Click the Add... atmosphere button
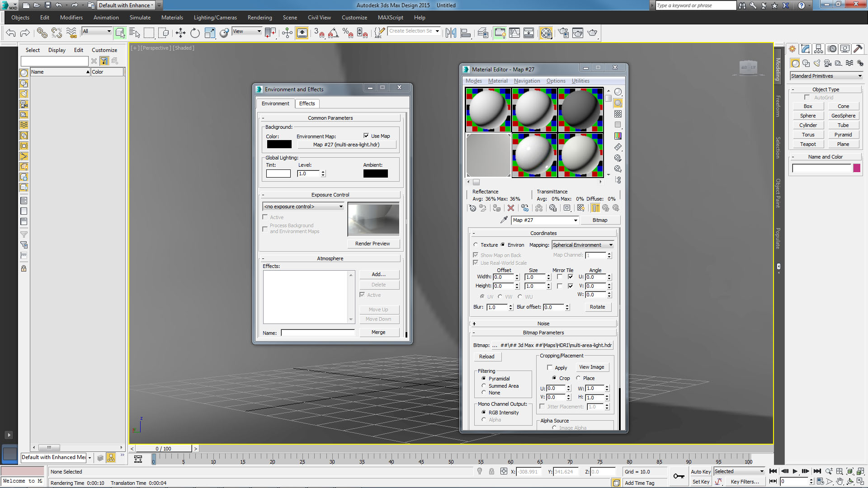This screenshot has width=868, height=488. coord(379,274)
